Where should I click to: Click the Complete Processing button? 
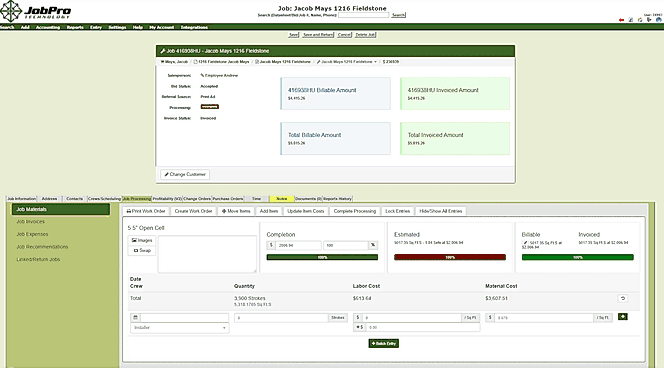(x=355, y=211)
